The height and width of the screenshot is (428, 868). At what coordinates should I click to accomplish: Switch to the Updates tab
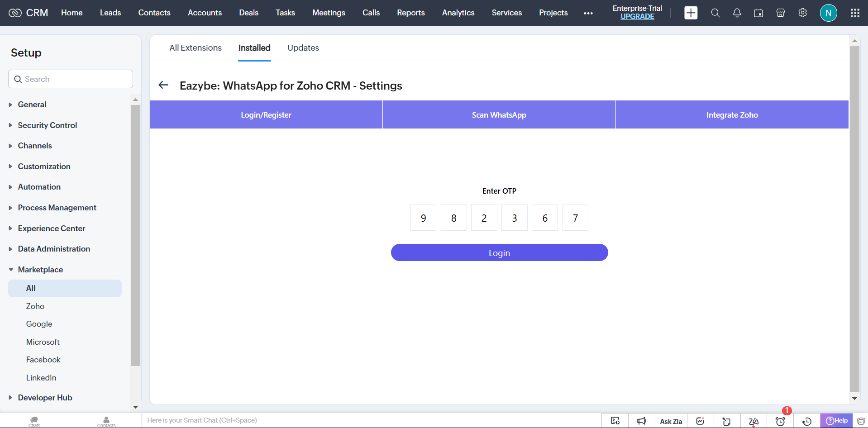pyautogui.click(x=303, y=48)
